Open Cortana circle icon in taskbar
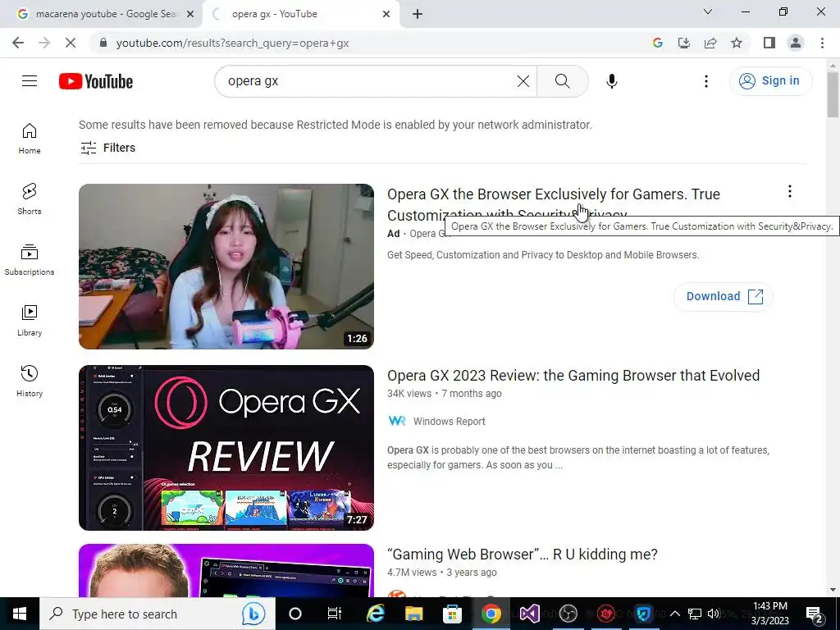Viewport: 840px width, 630px height. click(x=295, y=614)
